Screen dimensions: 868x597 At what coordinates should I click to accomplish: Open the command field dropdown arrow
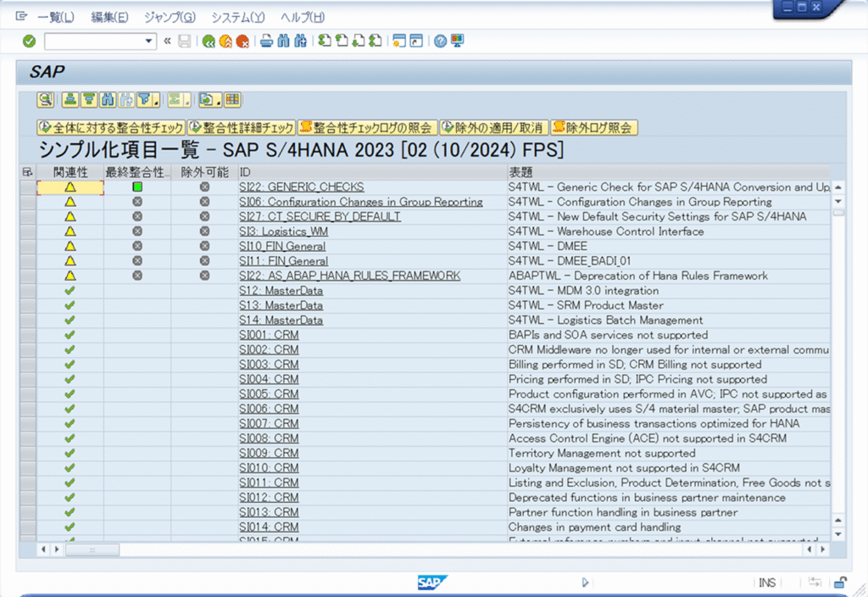pyautogui.click(x=148, y=41)
